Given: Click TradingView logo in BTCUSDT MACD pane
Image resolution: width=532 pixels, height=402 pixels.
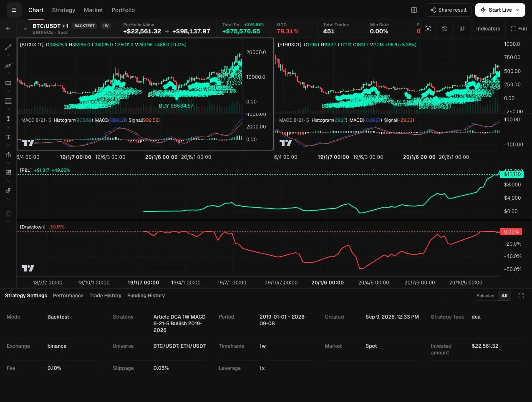Looking at the screenshot, I should tap(28, 143).
